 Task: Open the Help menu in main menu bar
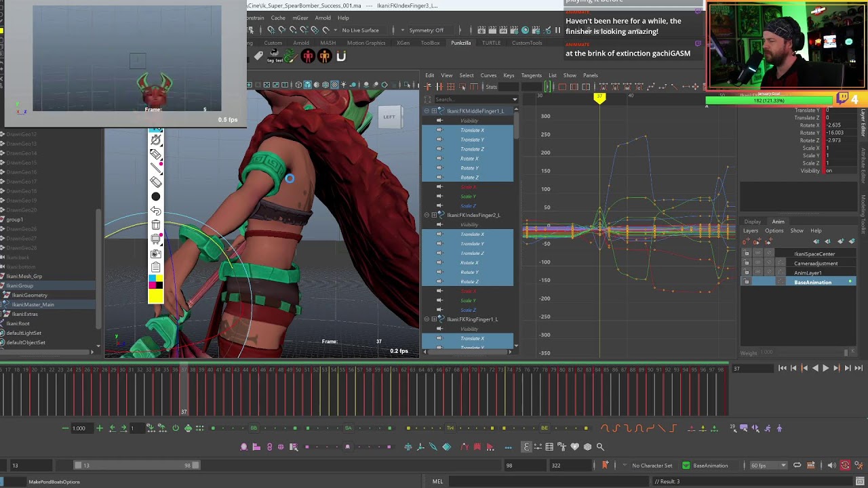(343, 18)
